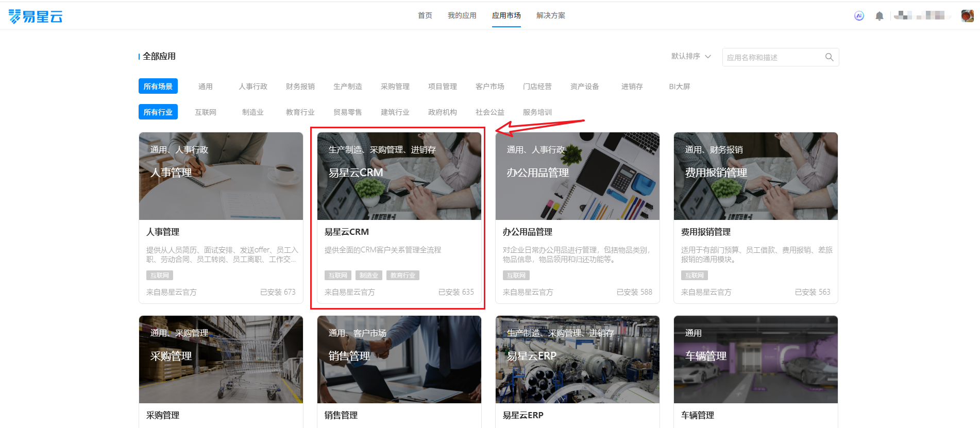Expand the 默认排序 sort dropdown
This screenshot has height=428, width=980.
point(691,56)
